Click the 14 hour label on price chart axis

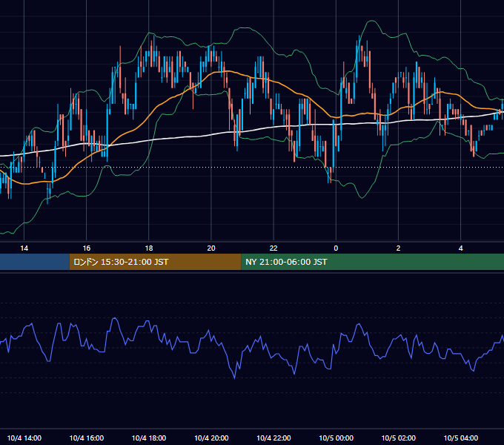(24, 248)
